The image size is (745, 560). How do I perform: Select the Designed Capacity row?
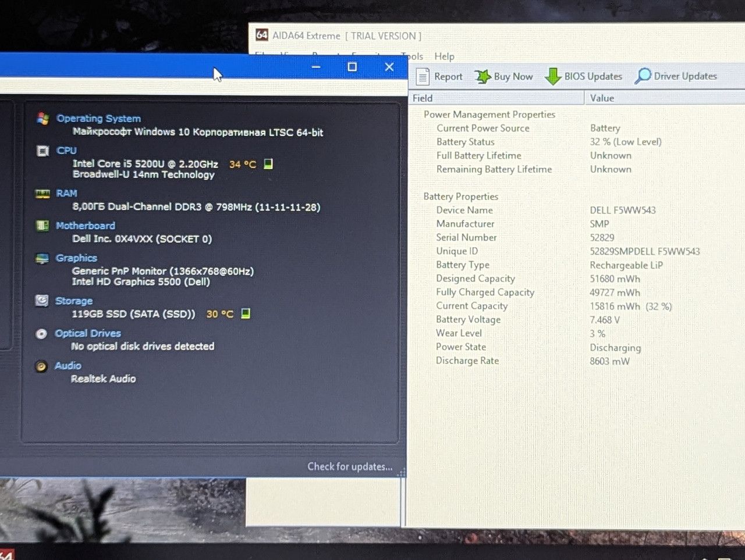[576, 279]
